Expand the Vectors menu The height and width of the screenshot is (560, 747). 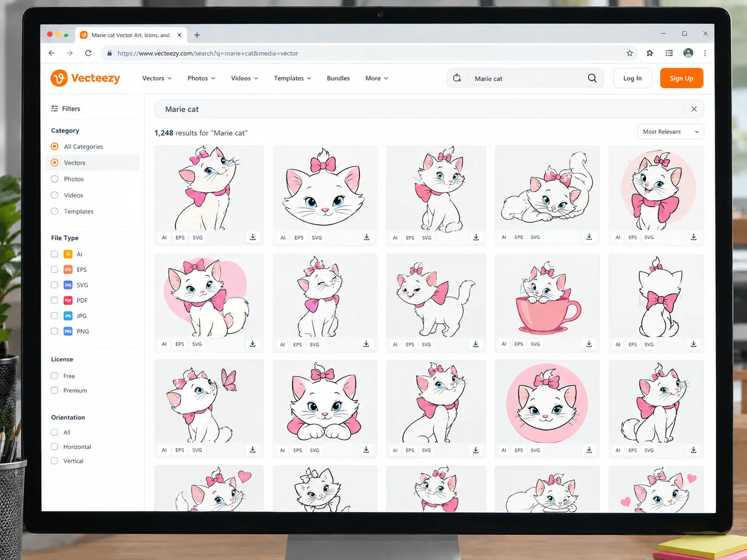point(157,78)
